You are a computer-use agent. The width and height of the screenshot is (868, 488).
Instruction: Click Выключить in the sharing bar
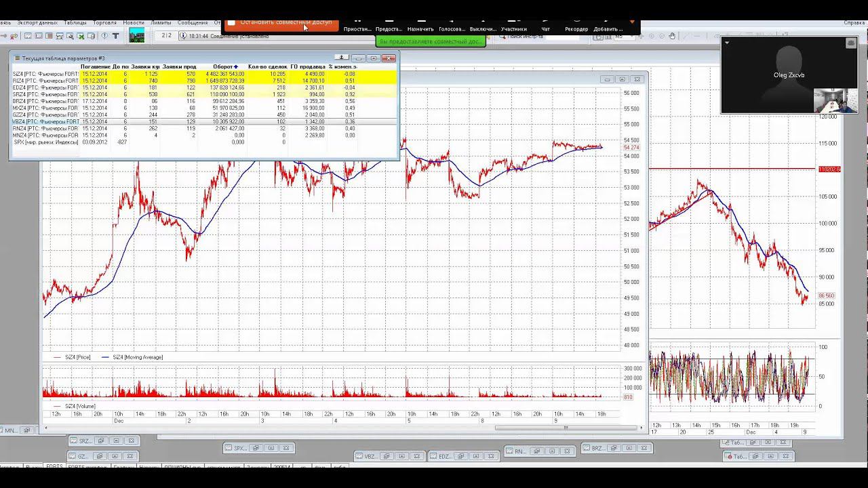click(x=483, y=26)
